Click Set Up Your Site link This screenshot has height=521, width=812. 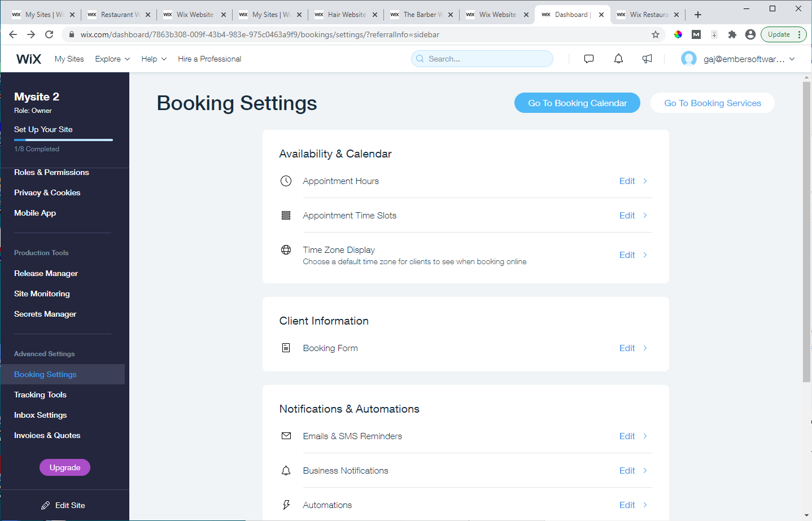point(43,129)
